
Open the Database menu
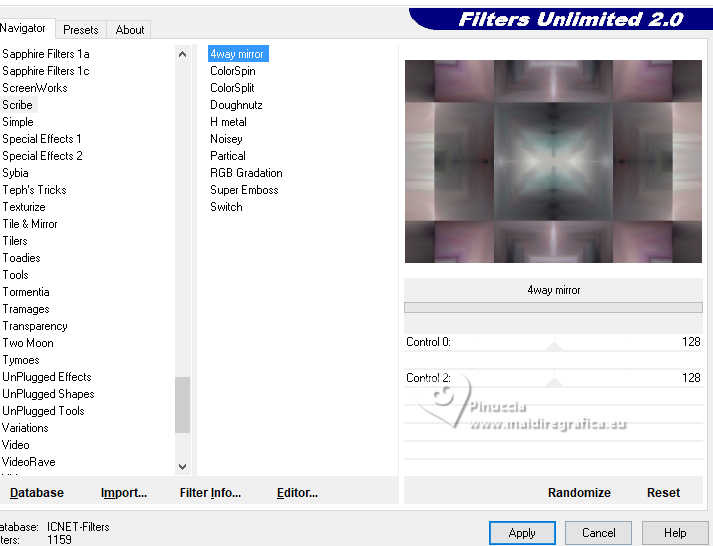tap(37, 493)
